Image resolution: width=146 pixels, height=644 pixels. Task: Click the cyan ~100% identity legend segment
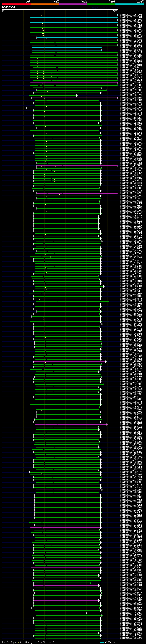[x=130, y=4]
